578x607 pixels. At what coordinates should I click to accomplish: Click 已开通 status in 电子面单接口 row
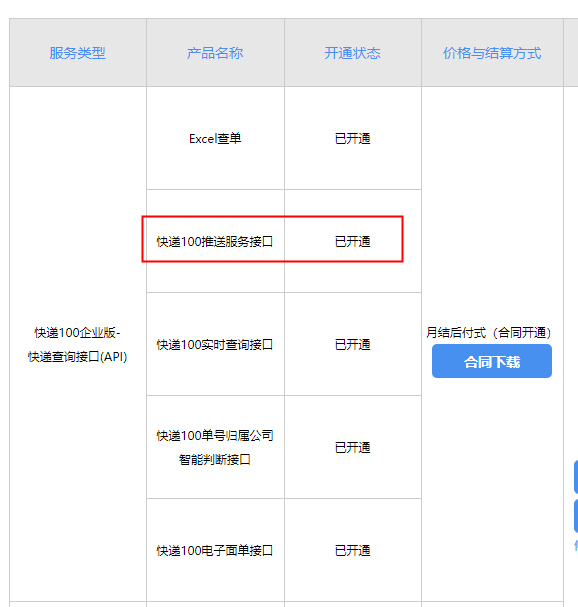point(353,550)
